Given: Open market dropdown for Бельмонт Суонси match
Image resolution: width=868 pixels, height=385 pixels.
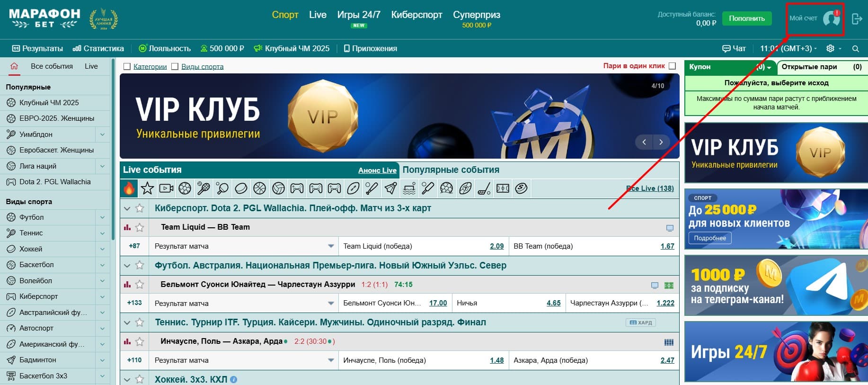Looking at the screenshot, I should pos(331,303).
